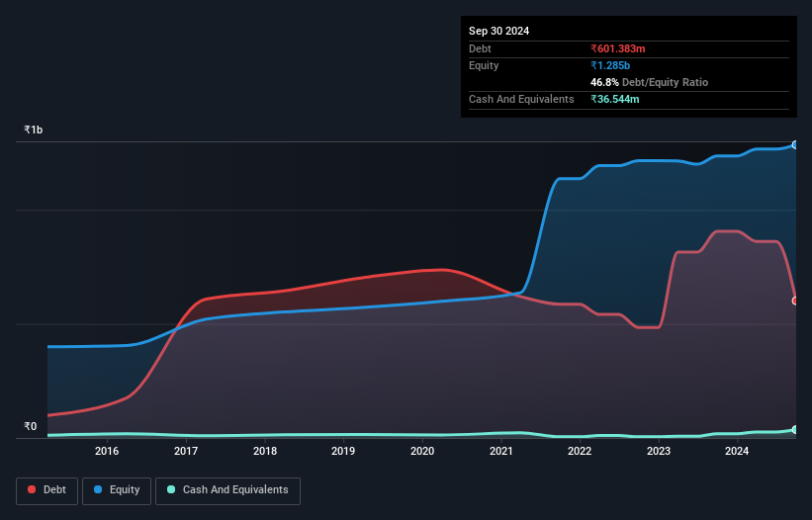This screenshot has width=812, height=520.
Task: Click the ₹0 y-axis label
Action: click(x=31, y=426)
